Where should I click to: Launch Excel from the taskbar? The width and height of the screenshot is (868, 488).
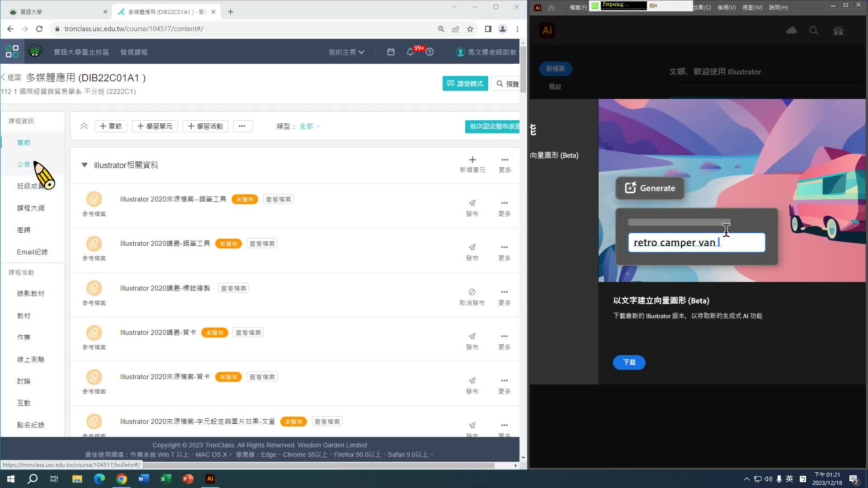pos(166,479)
